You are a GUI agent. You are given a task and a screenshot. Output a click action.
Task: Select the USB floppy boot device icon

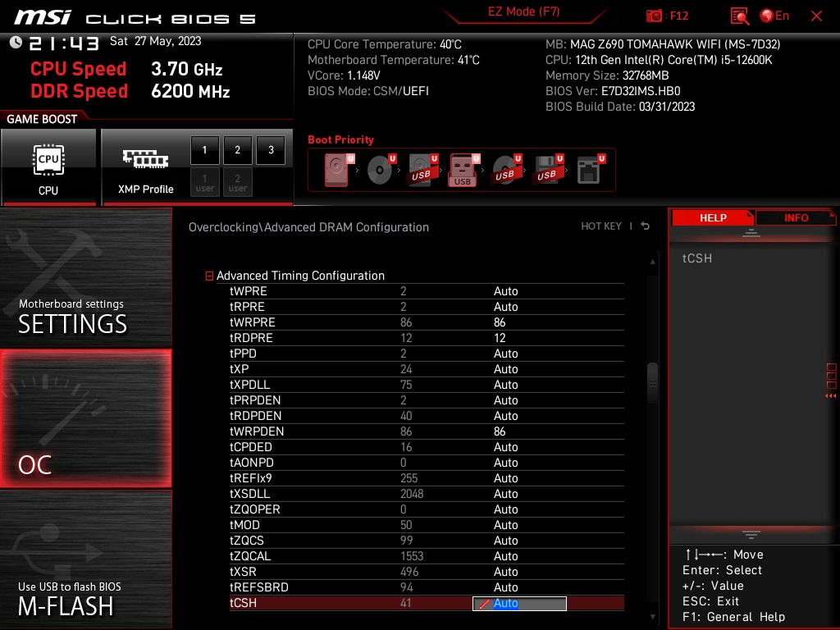point(547,169)
